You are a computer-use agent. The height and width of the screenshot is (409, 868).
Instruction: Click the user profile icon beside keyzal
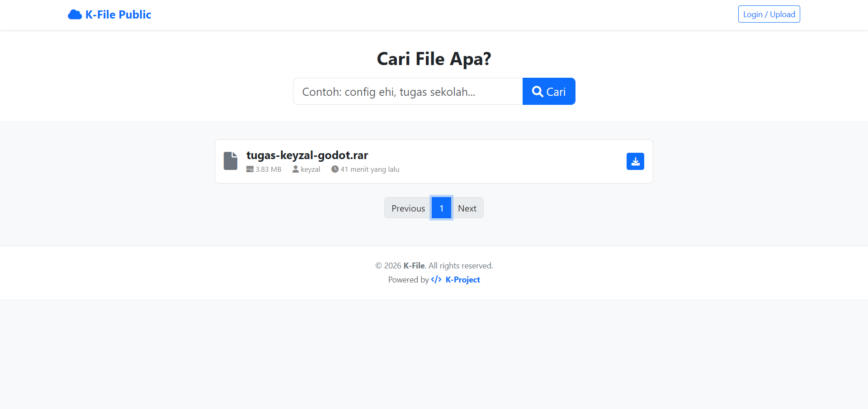click(296, 169)
